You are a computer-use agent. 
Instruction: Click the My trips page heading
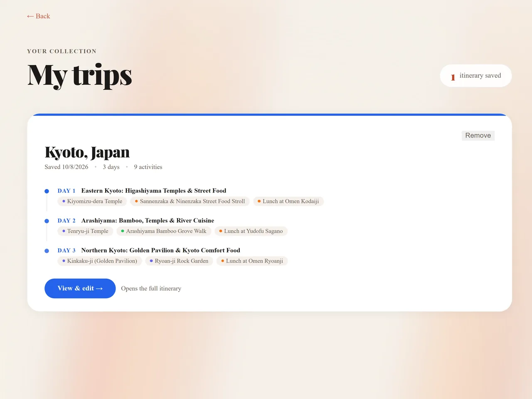(x=80, y=76)
